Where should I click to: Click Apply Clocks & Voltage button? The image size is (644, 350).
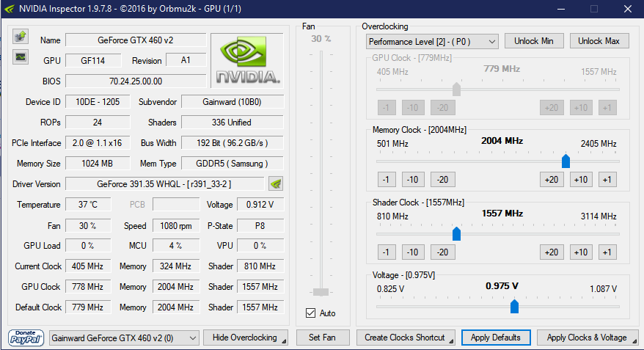pos(587,338)
